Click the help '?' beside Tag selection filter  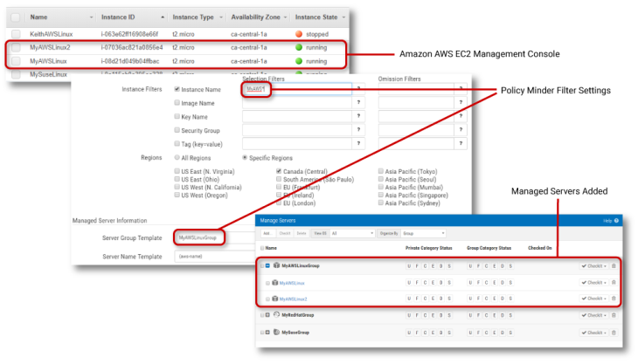(x=358, y=143)
